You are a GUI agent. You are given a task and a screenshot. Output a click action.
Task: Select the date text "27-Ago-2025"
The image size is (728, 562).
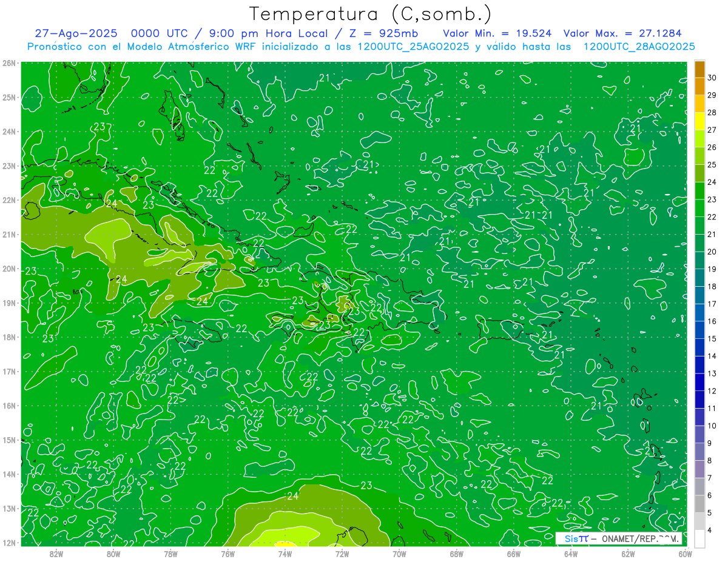pos(75,33)
